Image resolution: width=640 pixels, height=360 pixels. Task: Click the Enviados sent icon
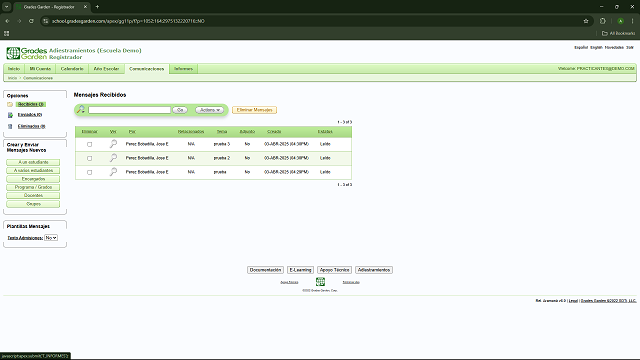point(10,115)
